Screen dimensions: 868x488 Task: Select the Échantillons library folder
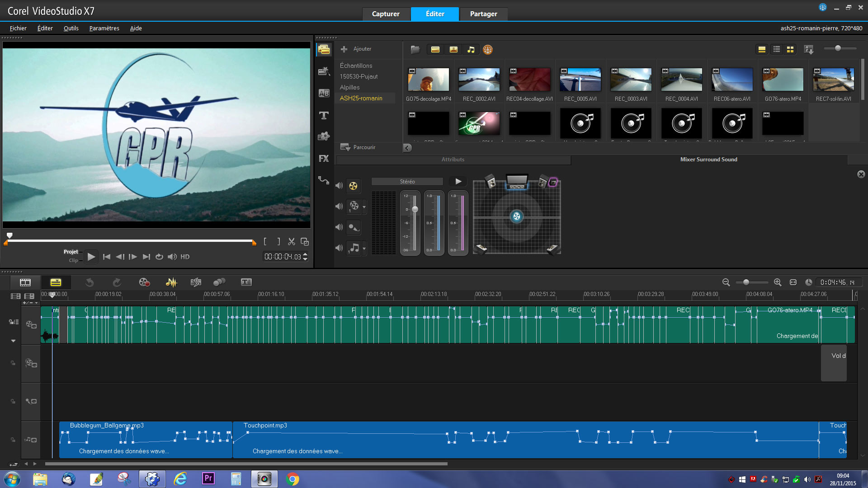[356, 66]
